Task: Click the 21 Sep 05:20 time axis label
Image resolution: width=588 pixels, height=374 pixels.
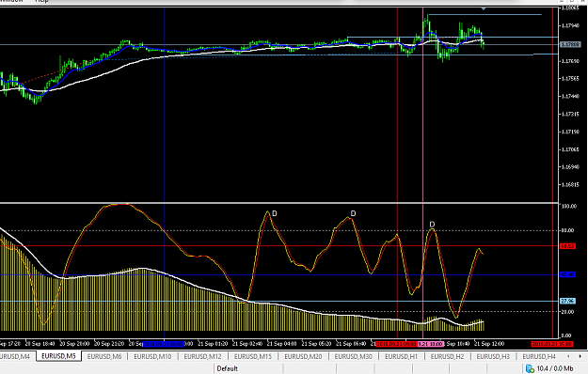Action: [316, 344]
